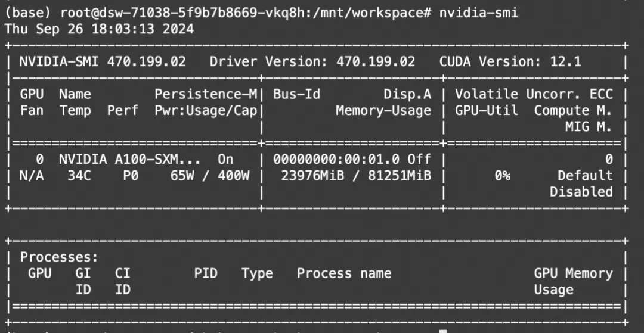Click the Process name column header
This screenshot has width=644, height=333.
tap(344, 273)
